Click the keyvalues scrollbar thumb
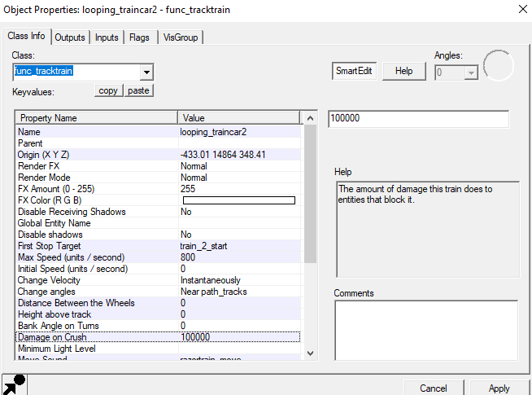 (310, 194)
